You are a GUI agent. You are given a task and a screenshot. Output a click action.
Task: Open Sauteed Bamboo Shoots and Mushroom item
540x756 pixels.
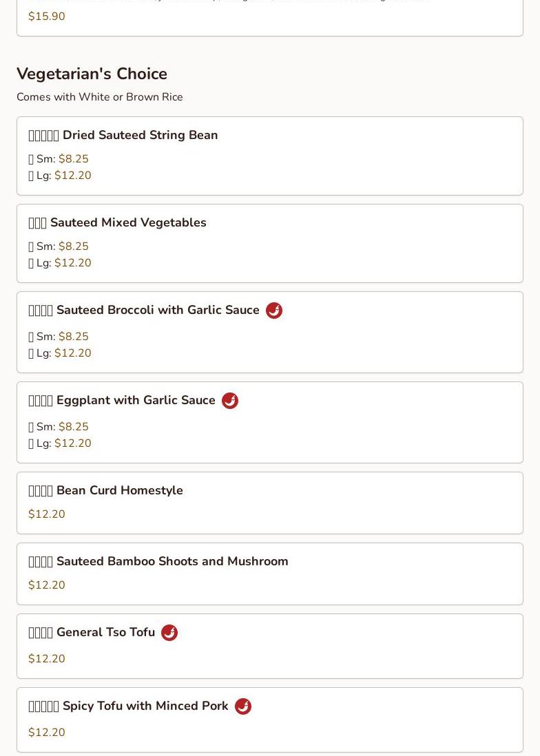[x=172, y=561]
